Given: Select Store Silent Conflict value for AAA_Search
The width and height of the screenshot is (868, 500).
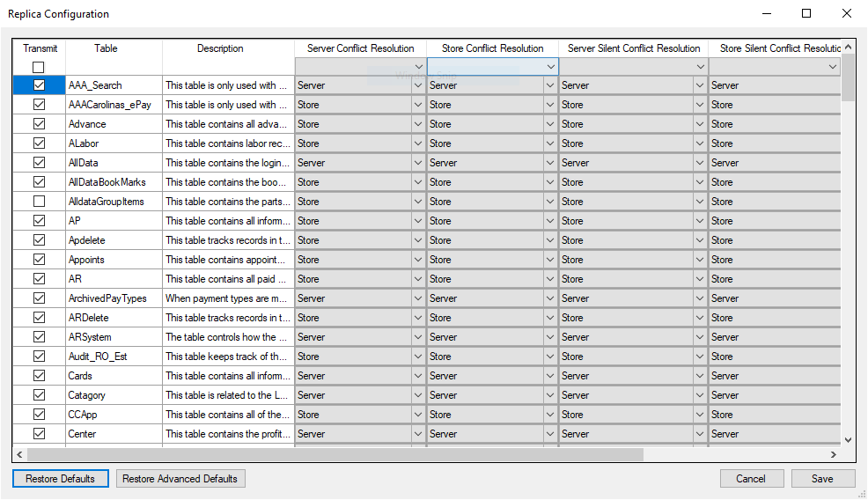Looking at the screenshot, I should click(x=775, y=85).
